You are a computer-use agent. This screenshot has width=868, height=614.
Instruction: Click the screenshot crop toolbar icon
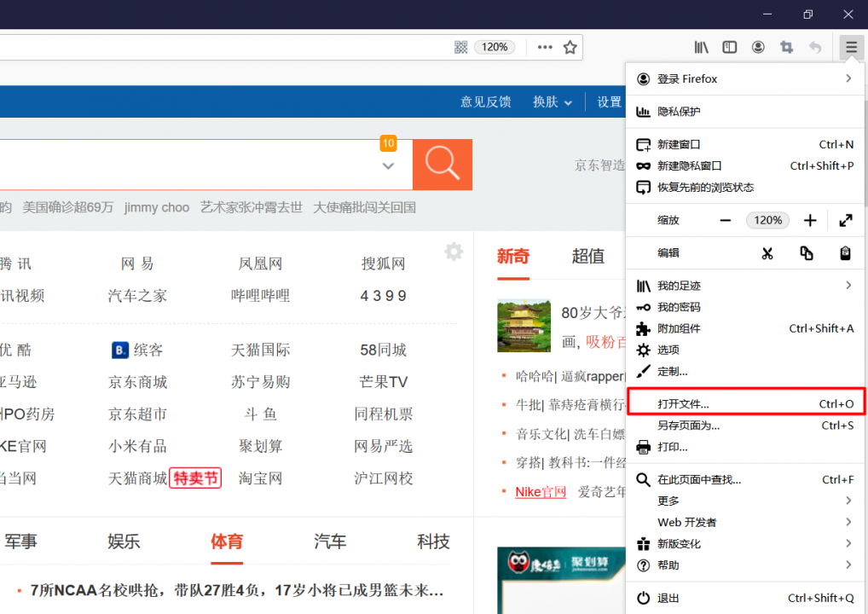coord(786,48)
